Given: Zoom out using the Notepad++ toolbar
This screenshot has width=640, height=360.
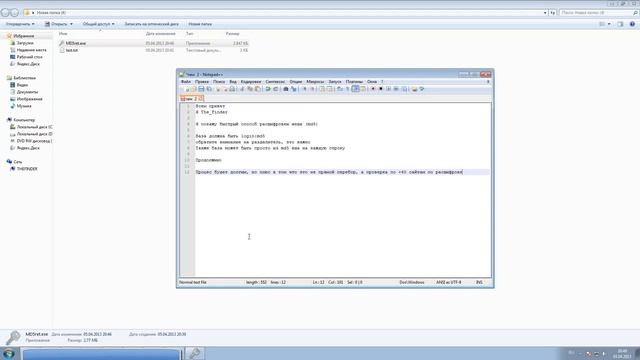Looking at the screenshot, I should (x=312, y=89).
